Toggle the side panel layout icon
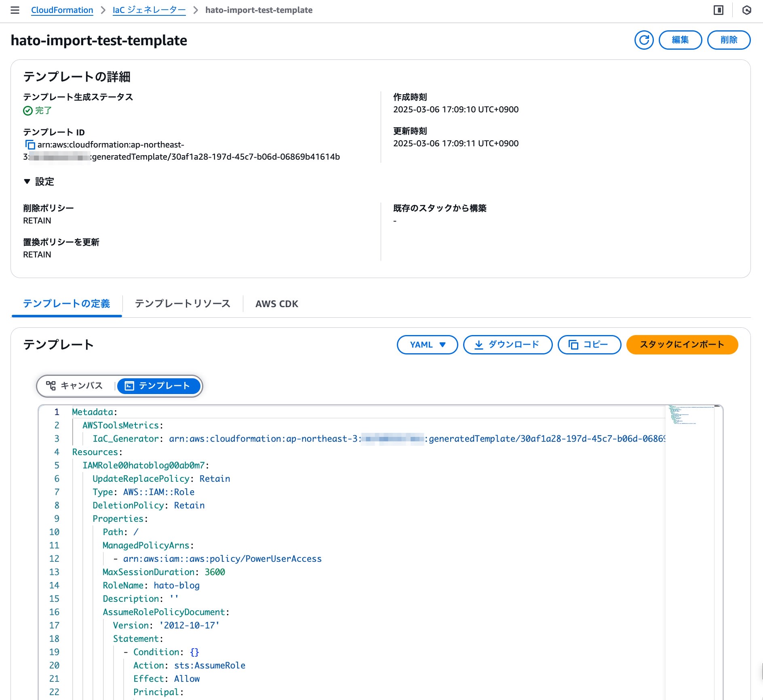 (x=718, y=10)
